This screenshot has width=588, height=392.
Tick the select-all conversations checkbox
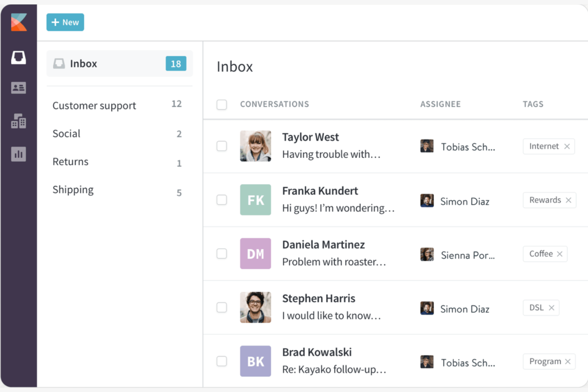(x=222, y=104)
